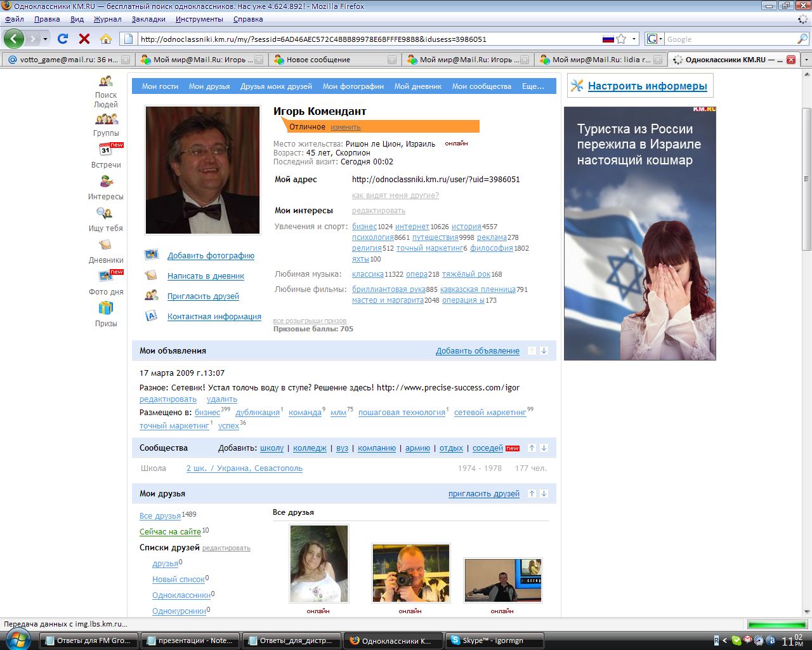Expand the back button history dropdown

click(45, 39)
